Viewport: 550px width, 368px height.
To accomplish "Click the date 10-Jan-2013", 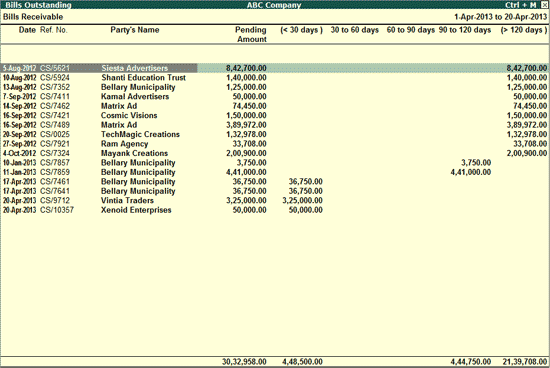I will [19, 163].
